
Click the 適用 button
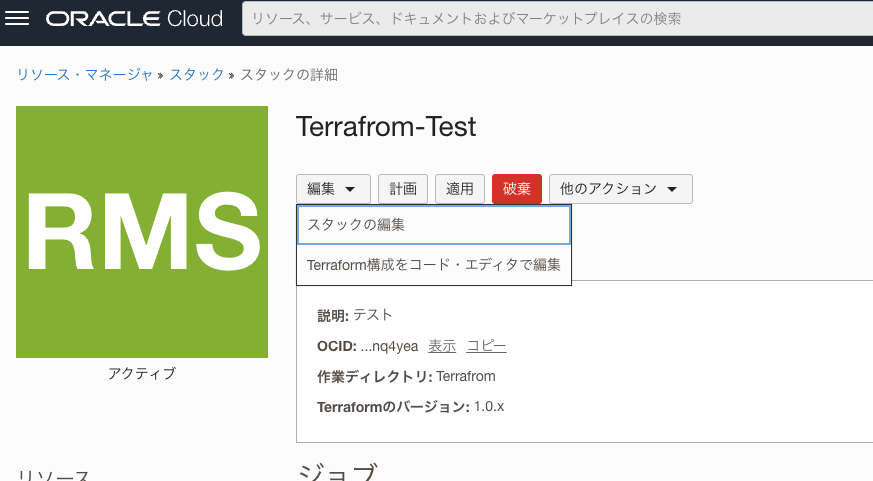coord(460,189)
